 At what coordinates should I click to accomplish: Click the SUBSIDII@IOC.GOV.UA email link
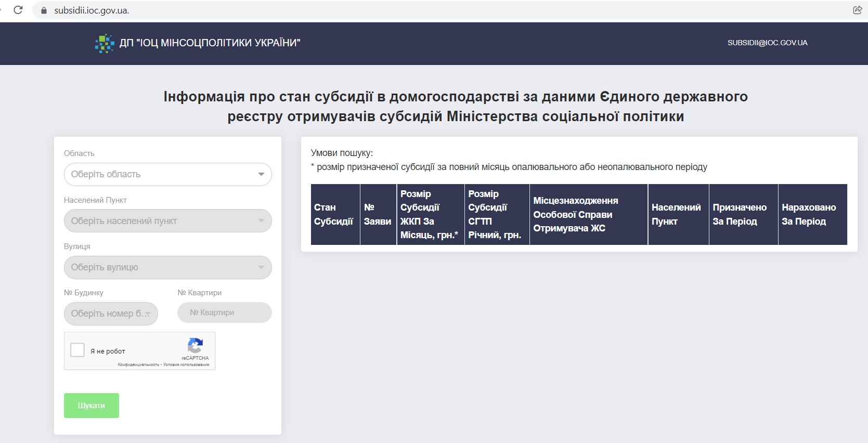pos(767,43)
